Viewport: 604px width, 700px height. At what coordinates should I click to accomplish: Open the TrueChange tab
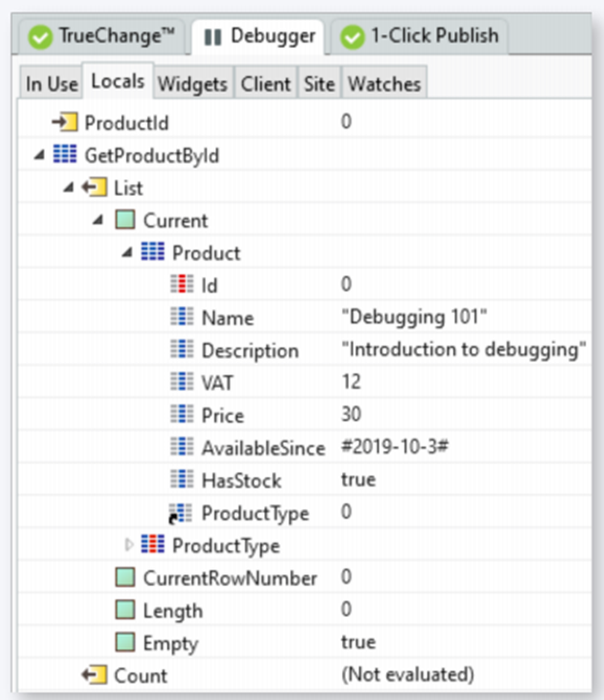pos(103,36)
